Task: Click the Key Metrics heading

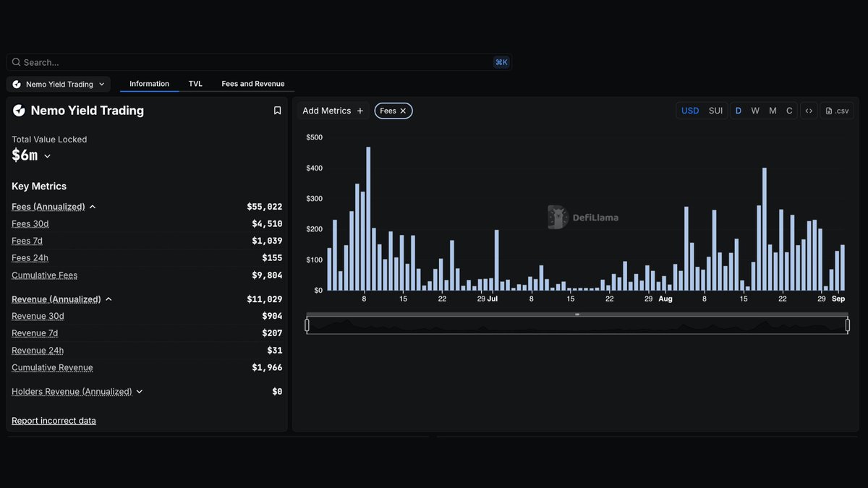Action: pyautogui.click(x=39, y=187)
